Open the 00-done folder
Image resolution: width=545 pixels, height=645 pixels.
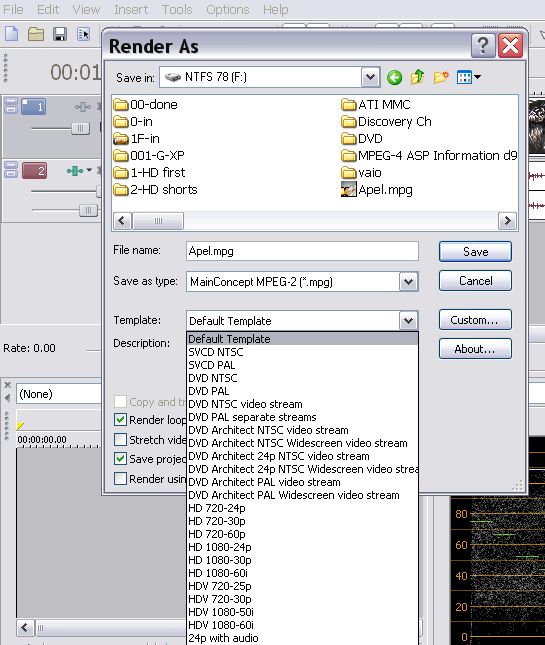click(x=146, y=105)
